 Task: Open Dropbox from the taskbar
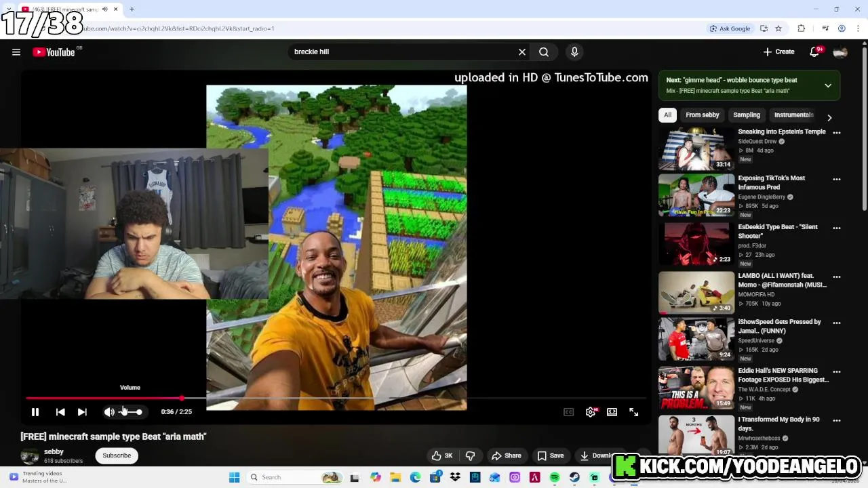(455, 477)
